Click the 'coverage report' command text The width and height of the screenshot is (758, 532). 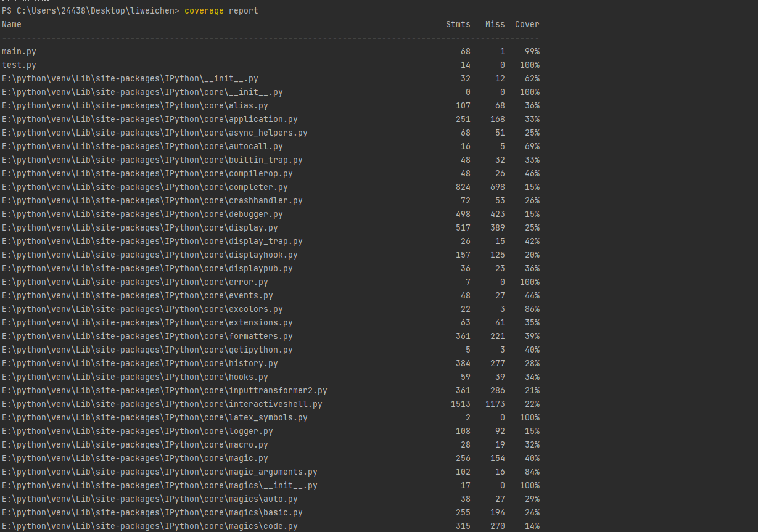point(221,11)
